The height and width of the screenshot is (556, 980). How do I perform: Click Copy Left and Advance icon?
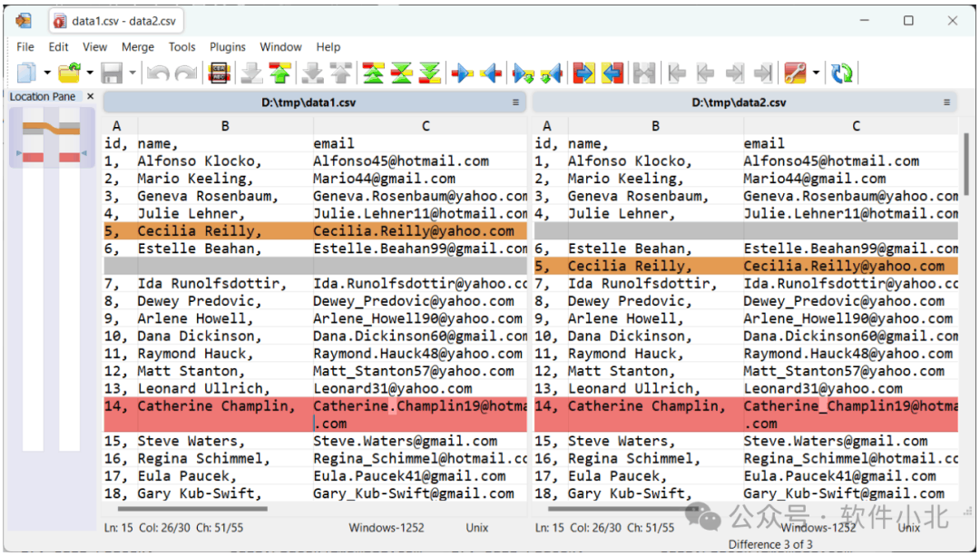pyautogui.click(x=552, y=73)
